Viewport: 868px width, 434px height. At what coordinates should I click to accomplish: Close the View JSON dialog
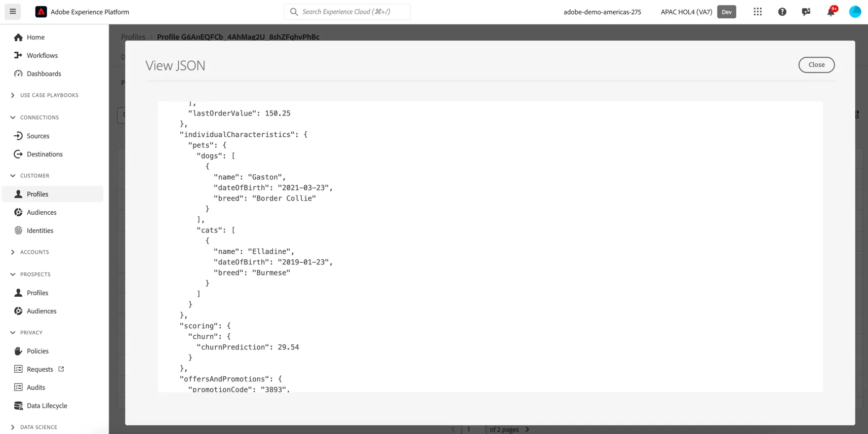[816, 65]
